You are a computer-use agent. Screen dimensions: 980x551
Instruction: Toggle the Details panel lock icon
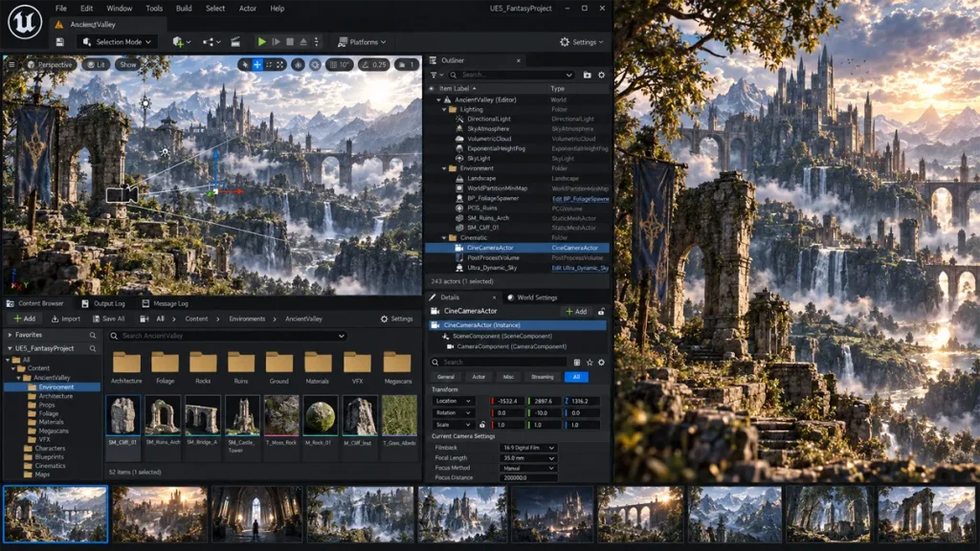(601, 311)
